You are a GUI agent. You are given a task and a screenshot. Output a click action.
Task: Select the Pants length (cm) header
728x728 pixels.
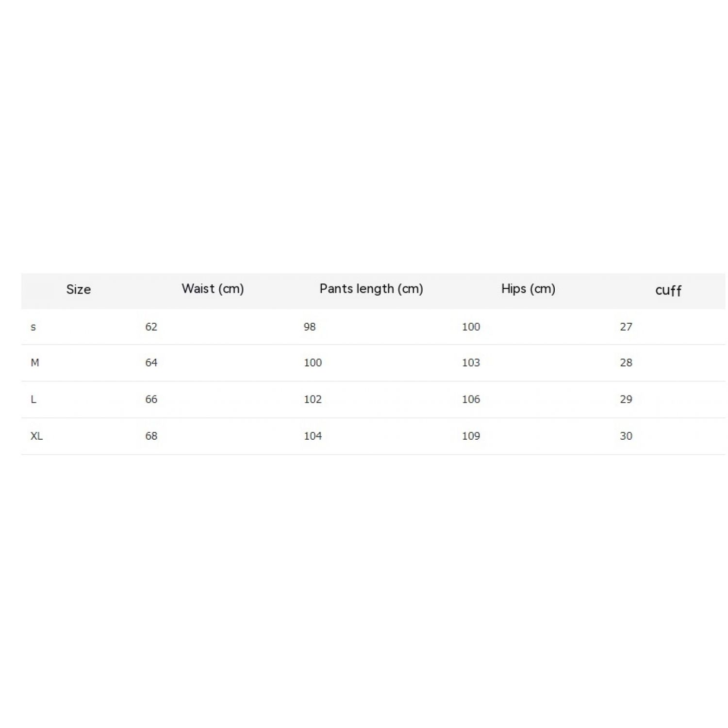[x=371, y=289]
